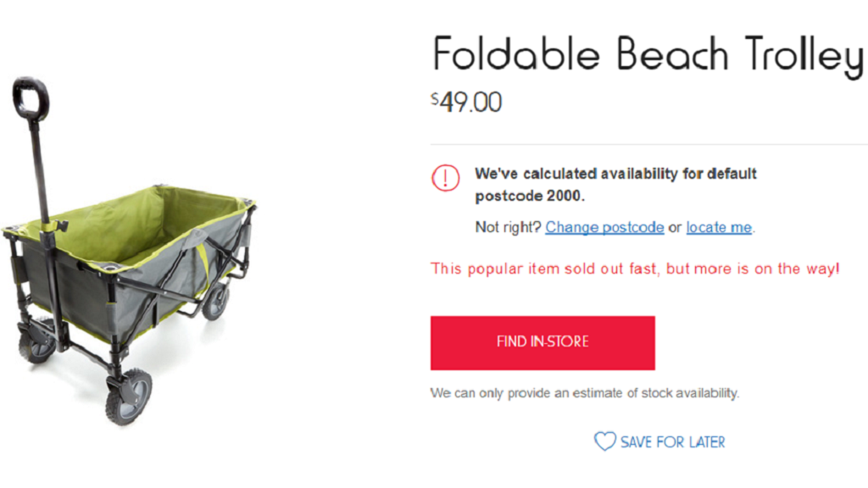Click the stock availability estimate disclaimer
Screen dimensions: 868x488
pos(585,393)
